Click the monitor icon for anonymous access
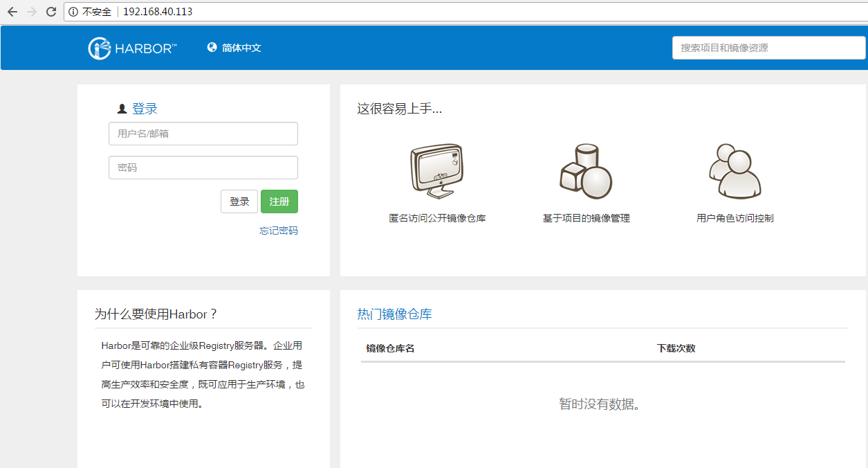Screen dimensions: 868x468 click(436, 171)
